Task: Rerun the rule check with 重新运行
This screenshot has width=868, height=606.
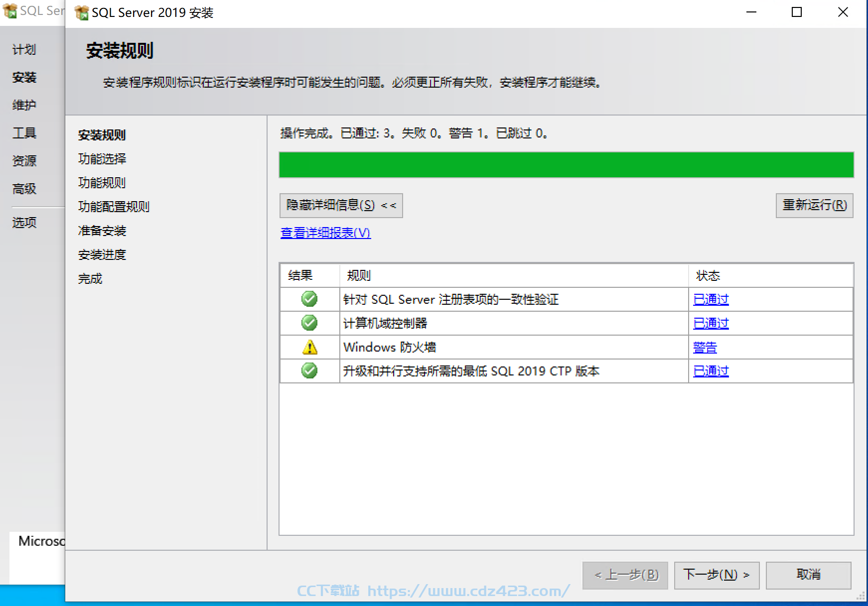Action: (x=815, y=205)
